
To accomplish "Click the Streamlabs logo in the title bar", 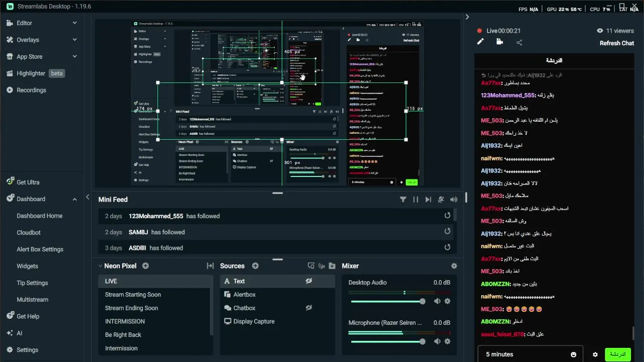I will point(10,7).
